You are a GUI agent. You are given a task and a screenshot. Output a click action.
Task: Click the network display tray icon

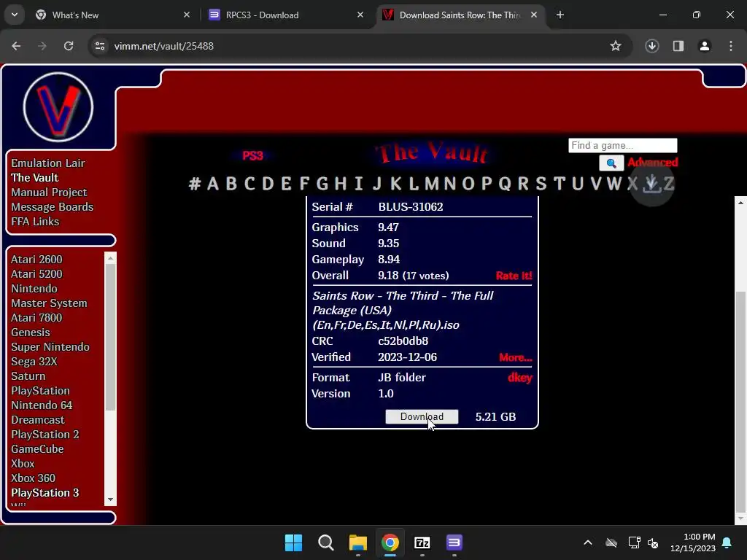click(x=634, y=542)
